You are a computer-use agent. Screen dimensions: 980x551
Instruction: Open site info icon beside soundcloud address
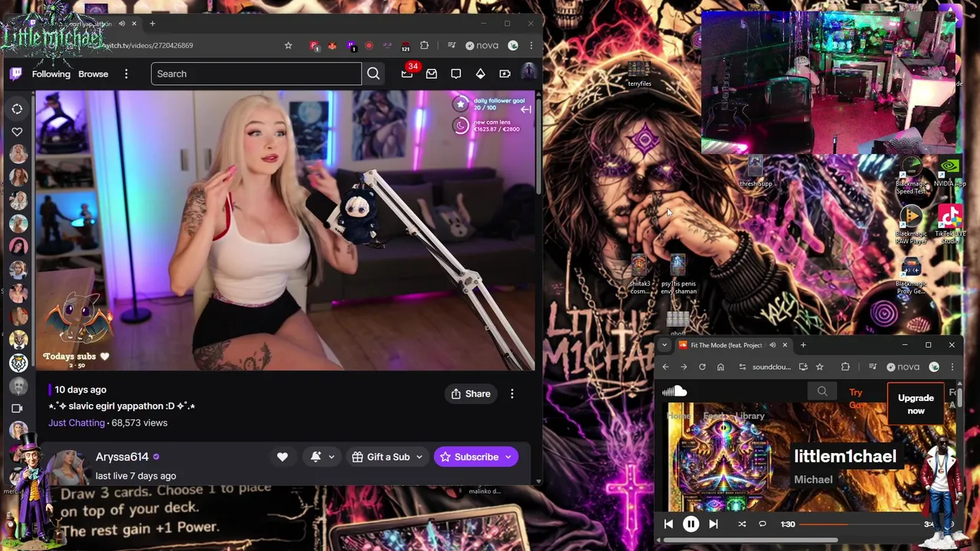click(x=742, y=367)
